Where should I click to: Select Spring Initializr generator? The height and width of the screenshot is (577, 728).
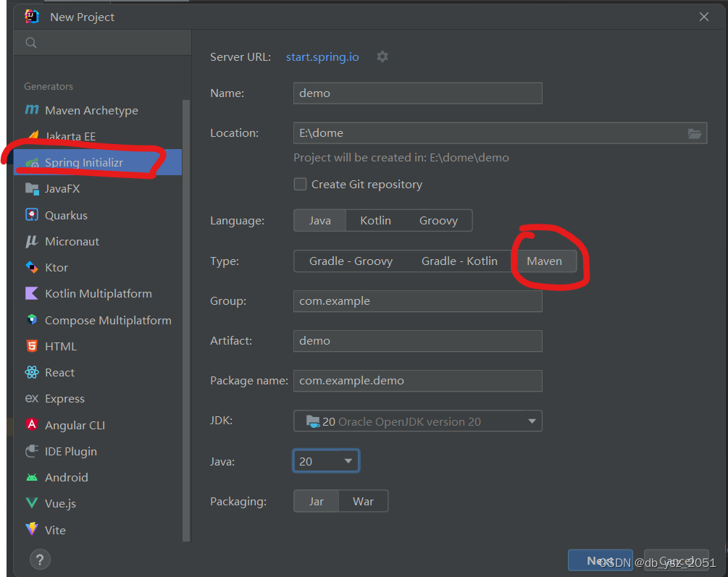[x=98, y=162]
